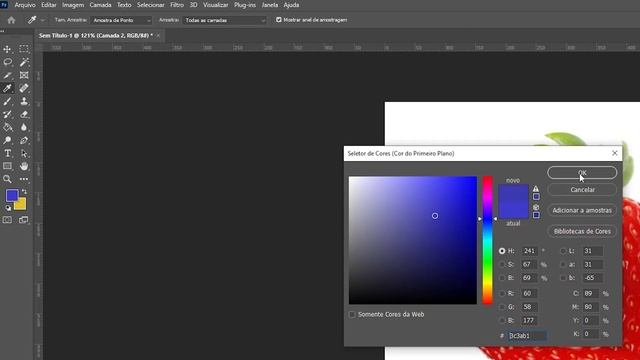Screen dimensions: 640x360
Task: Click the foreground color swatch in toolbox
Action: [x=12, y=196]
